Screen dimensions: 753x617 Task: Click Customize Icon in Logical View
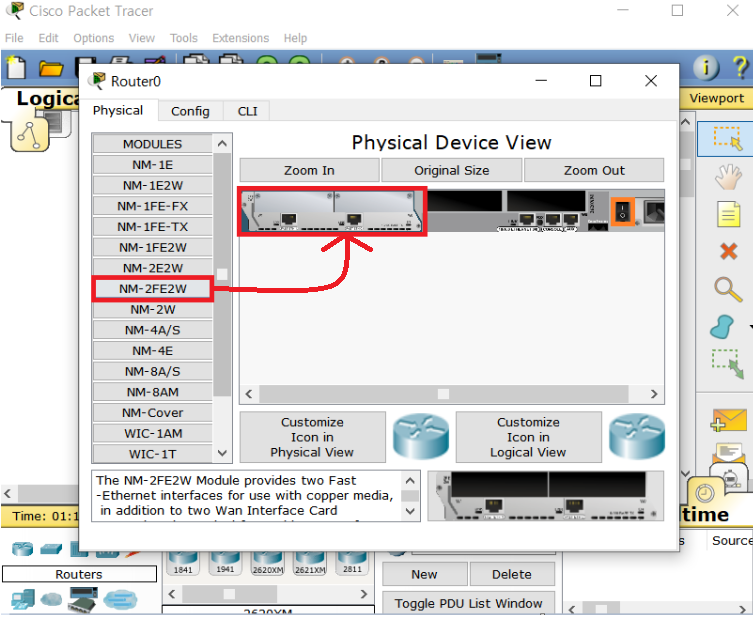tap(528, 437)
